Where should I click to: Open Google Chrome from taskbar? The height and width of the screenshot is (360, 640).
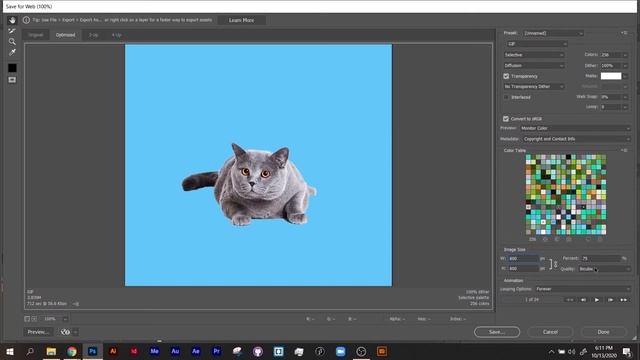[72, 351]
